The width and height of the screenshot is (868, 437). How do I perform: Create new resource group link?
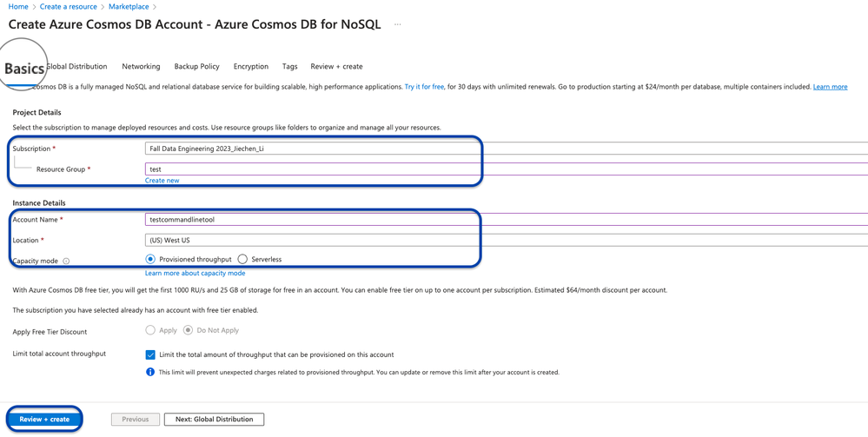[162, 181]
